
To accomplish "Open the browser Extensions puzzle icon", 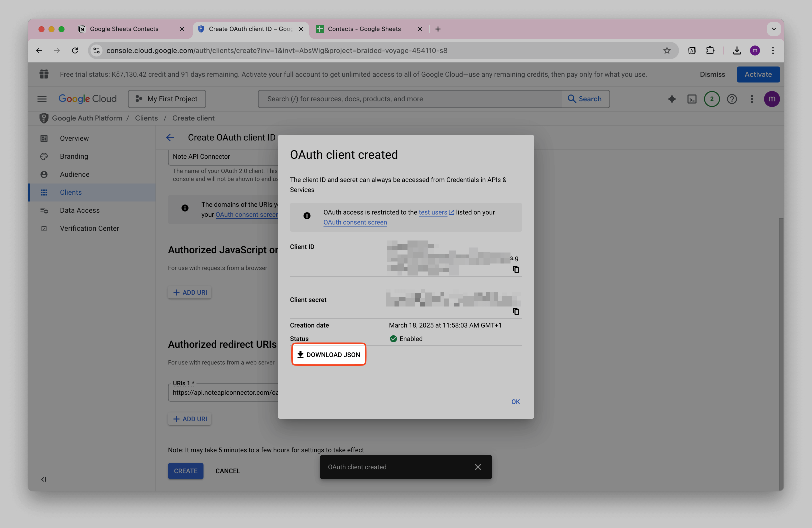I will pyautogui.click(x=710, y=50).
